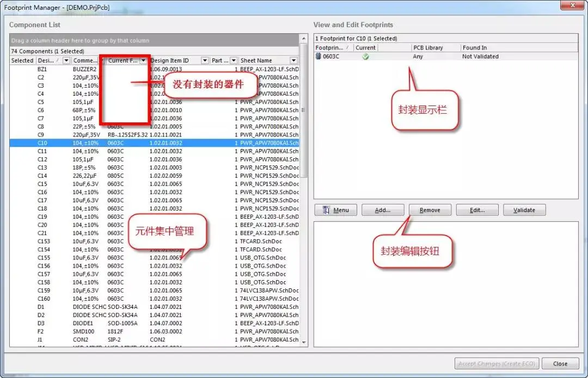Select component C9 row
The width and height of the screenshot is (588, 378).
click(x=155, y=134)
